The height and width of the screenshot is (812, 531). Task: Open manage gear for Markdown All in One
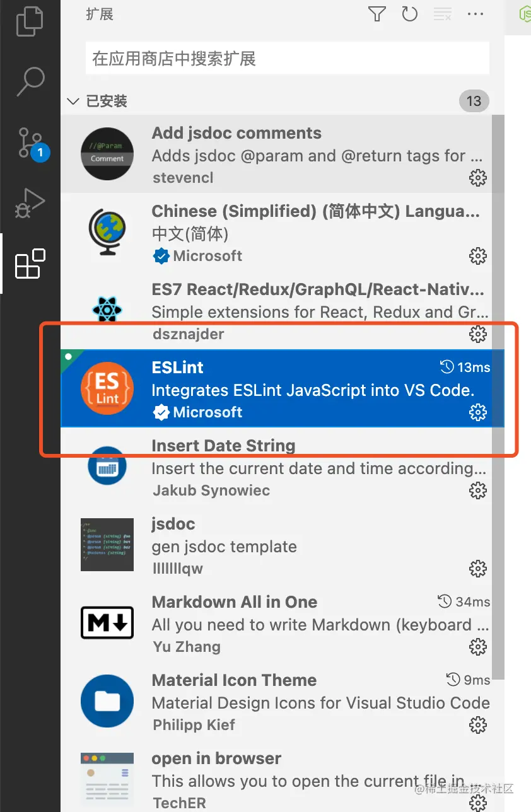pos(478,647)
